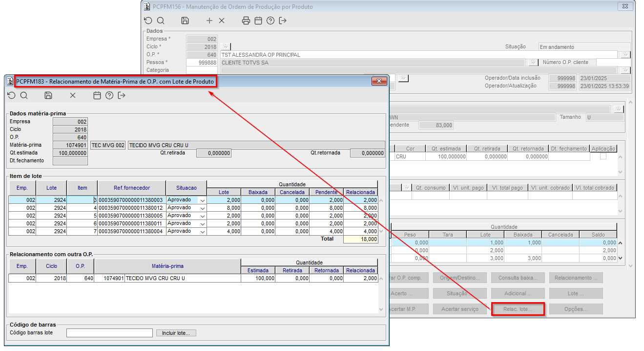Click the Matéria-prima column header in Relacionamento grid
644x351 pixels.
pos(167,266)
